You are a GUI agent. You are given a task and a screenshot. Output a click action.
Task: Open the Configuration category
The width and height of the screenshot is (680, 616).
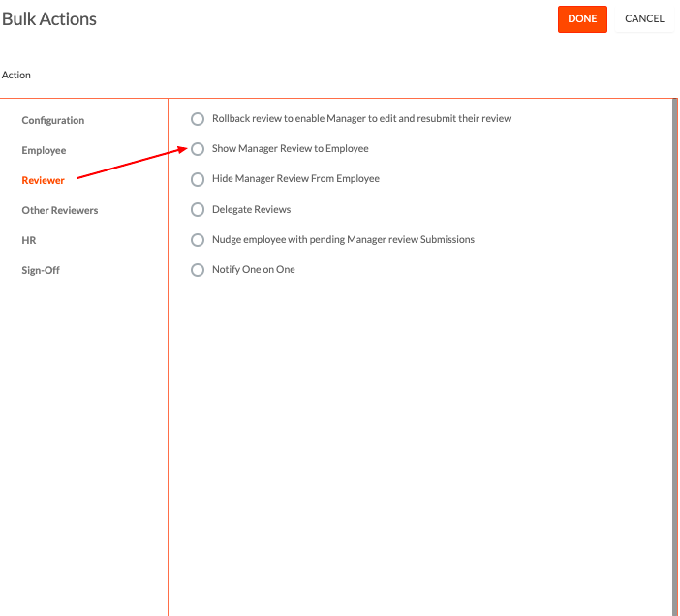(53, 120)
